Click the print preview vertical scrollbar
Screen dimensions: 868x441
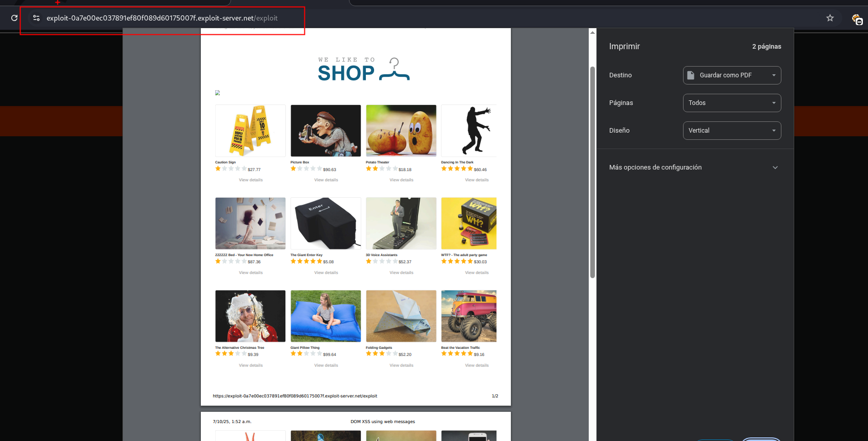pyautogui.click(x=592, y=172)
